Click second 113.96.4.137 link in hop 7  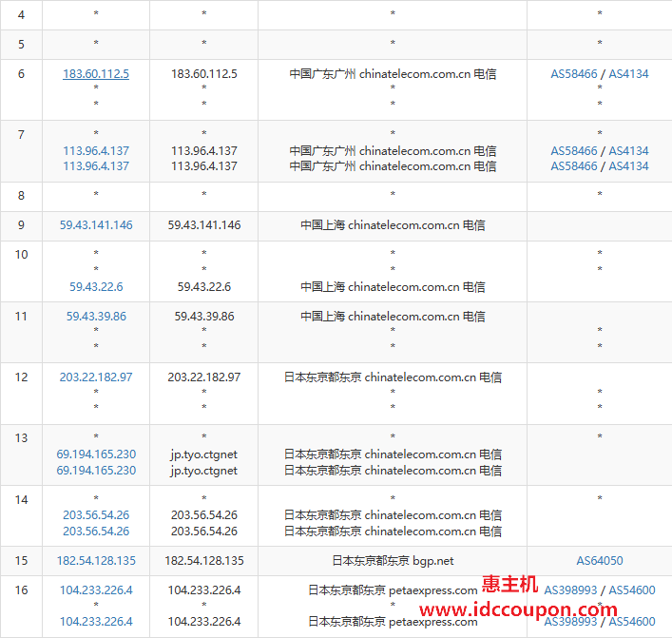[x=96, y=166]
